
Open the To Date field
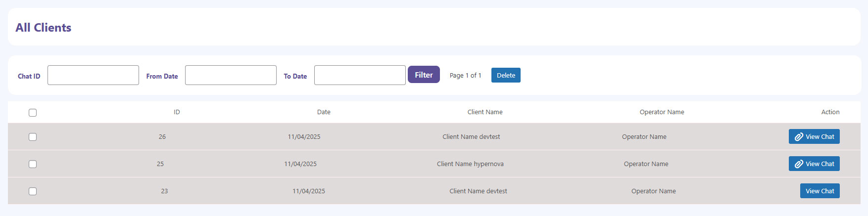360,75
